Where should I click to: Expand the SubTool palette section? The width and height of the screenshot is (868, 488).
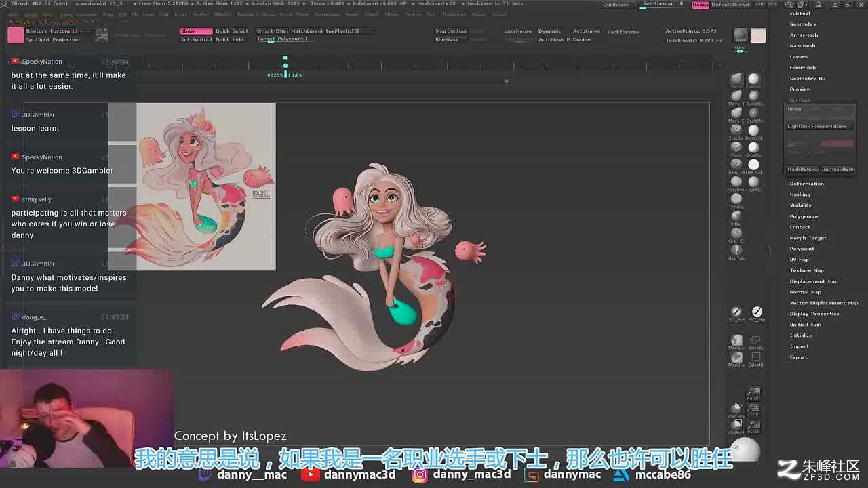[x=800, y=14]
